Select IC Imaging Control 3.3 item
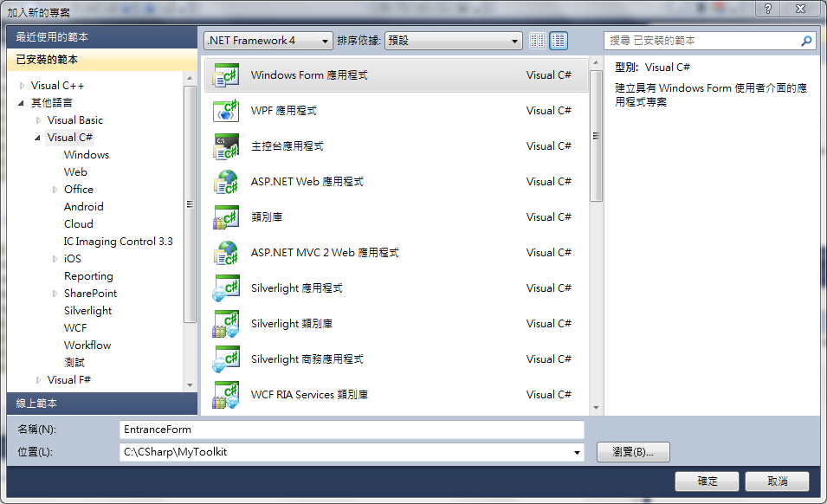The height and width of the screenshot is (504, 827). pyautogui.click(x=118, y=242)
